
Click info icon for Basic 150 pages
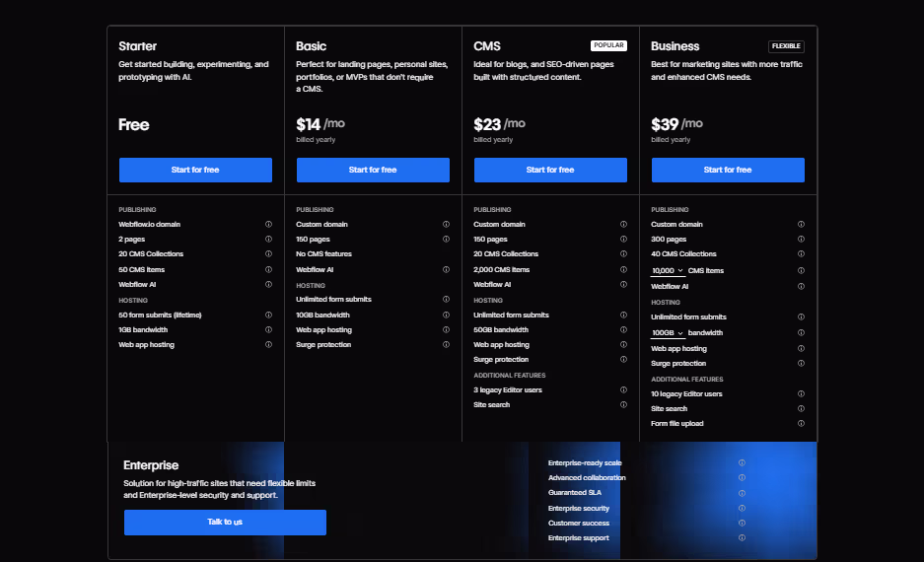pyautogui.click(x=446, y=240)
